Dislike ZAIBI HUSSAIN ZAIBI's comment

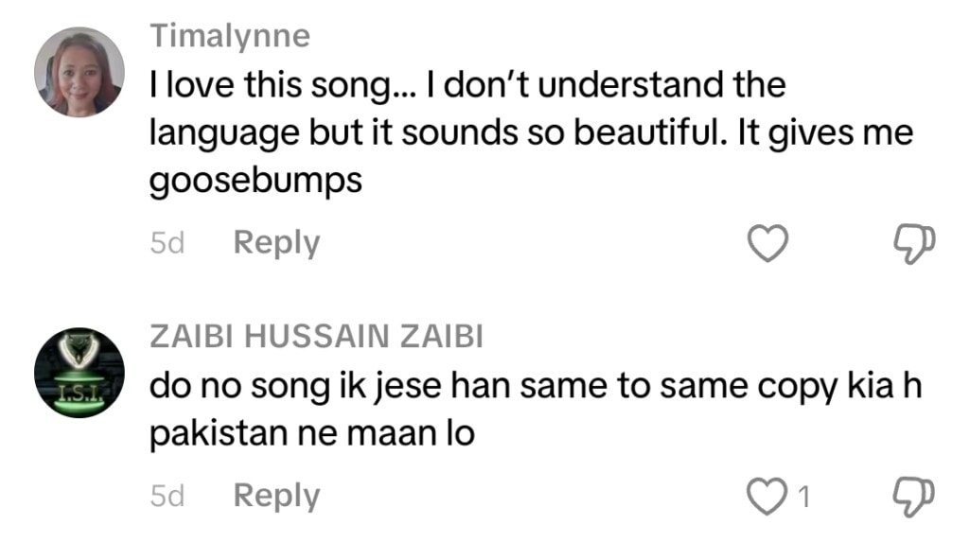[914, 497]
